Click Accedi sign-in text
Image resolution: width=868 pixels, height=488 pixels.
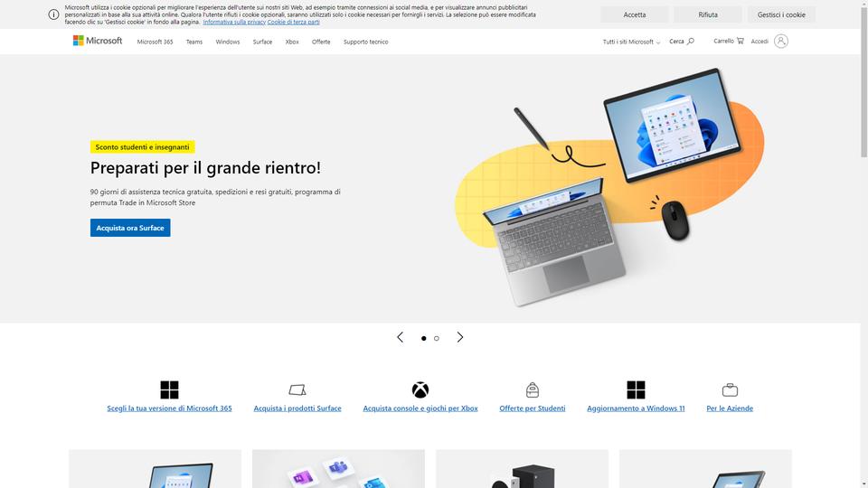coord(759,42)
